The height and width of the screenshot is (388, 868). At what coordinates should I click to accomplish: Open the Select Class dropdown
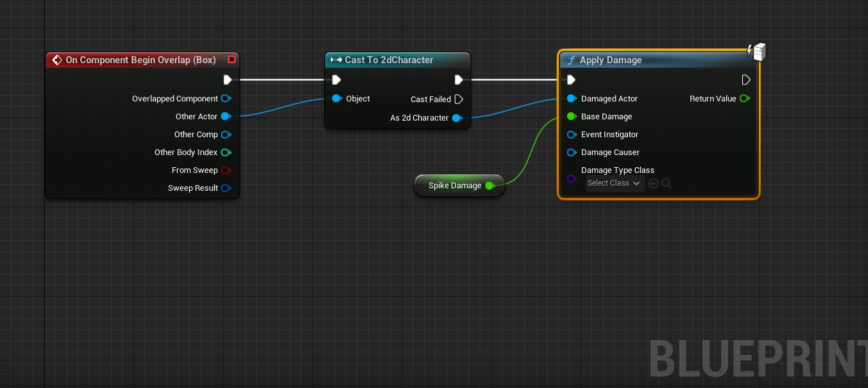tap(614, 184)
